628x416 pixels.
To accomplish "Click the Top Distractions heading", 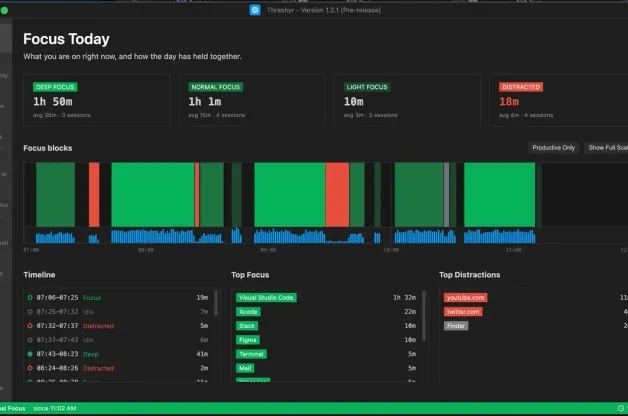I will [x=469, y=275].
